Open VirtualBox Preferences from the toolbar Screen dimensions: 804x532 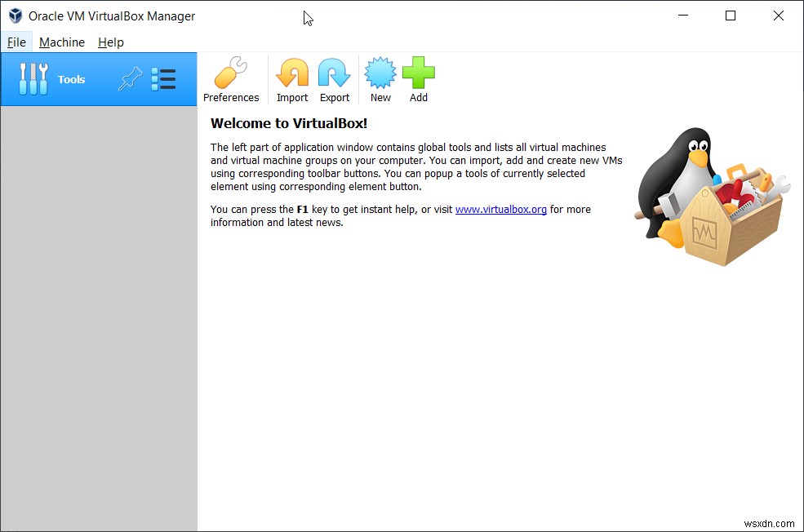click(x=231, y=78)
